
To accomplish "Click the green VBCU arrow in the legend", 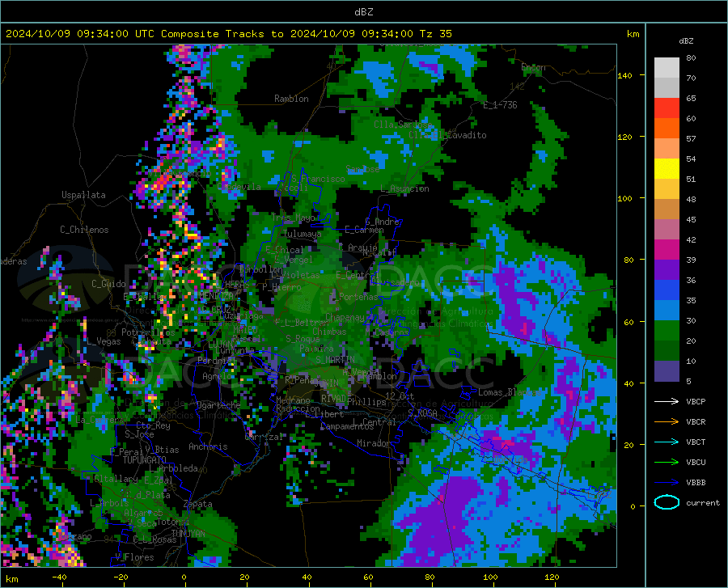I will tap(667, 462).
